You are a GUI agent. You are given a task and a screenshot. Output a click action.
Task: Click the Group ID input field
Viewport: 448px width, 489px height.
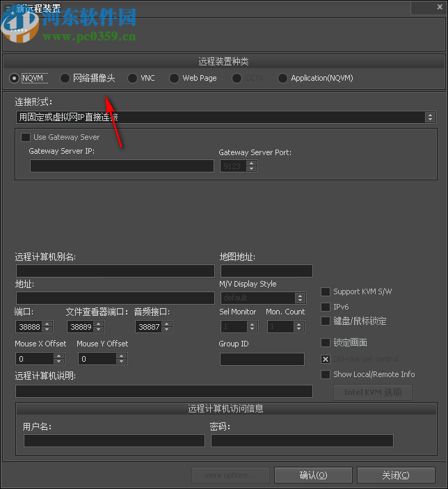262,359
